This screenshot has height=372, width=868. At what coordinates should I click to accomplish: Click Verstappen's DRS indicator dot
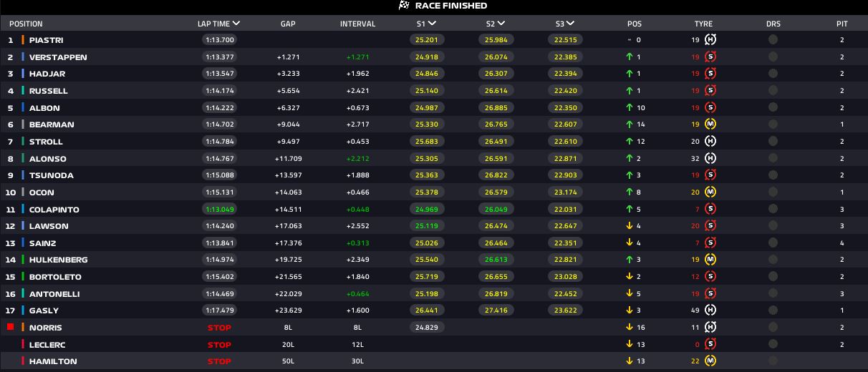(773, 57)
